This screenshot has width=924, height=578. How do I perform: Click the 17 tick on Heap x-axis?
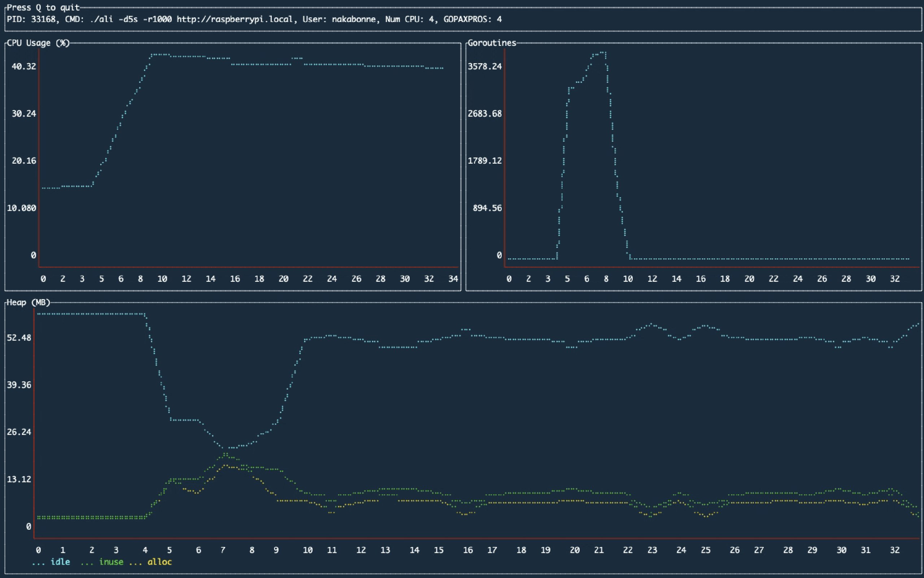[492, 550]
